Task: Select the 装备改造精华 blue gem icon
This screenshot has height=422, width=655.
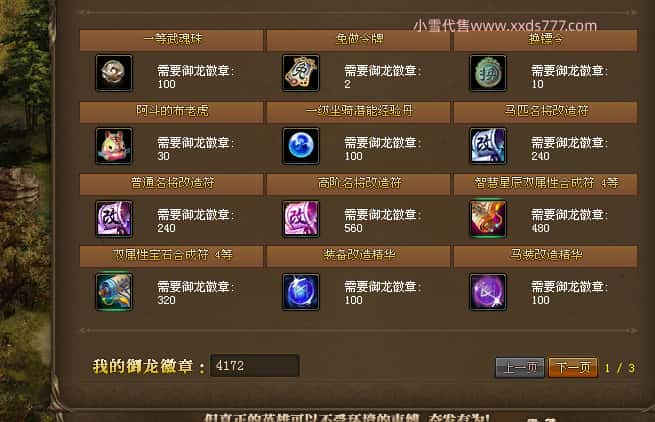Action: point(301,291)
